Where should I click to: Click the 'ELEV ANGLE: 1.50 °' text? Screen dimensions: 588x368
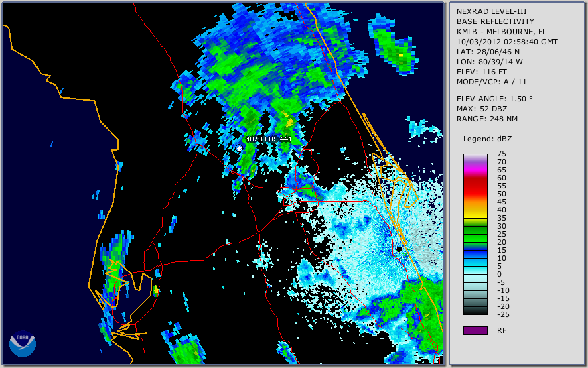click(x=495, y=99)
